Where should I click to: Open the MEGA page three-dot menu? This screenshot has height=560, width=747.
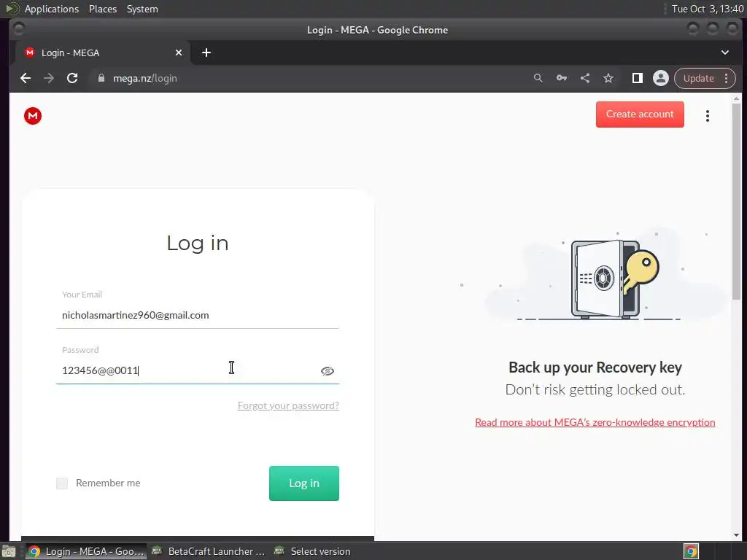(x=708, y=116)
